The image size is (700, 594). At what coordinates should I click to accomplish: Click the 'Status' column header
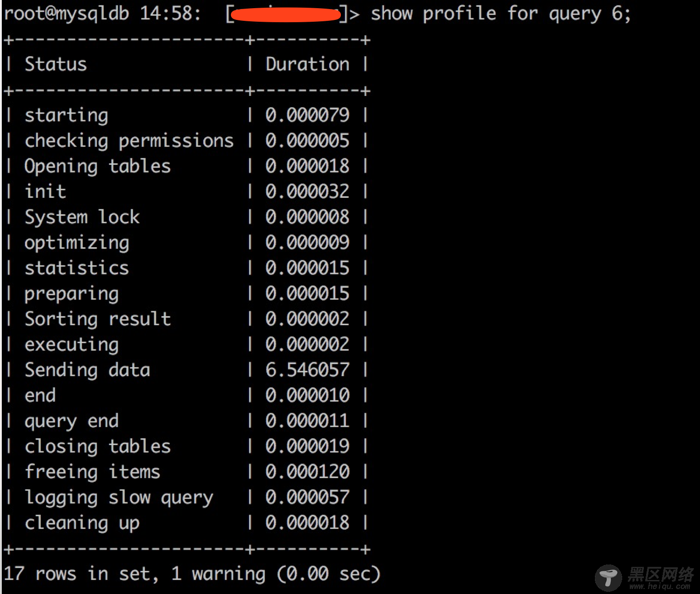click(56, 64)
